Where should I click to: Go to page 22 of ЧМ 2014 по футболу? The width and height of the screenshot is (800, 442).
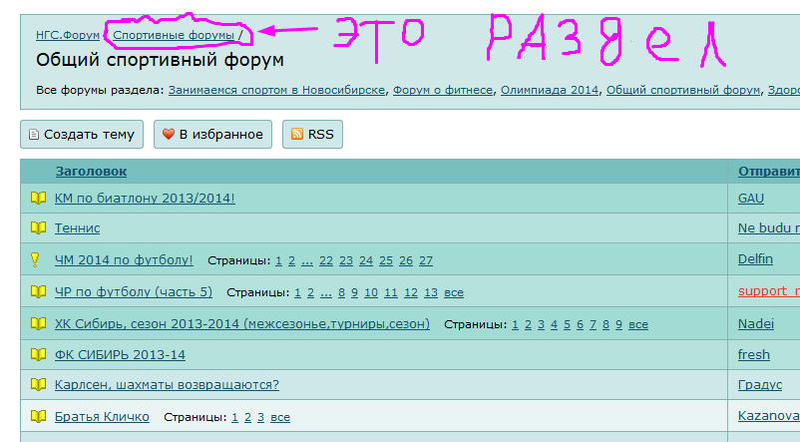[x=326, y=261]
